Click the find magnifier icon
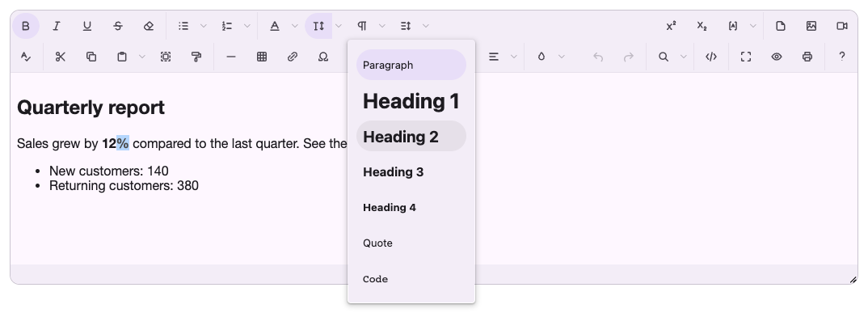Screen dimensions: 868x313 [x=664, y=57]
